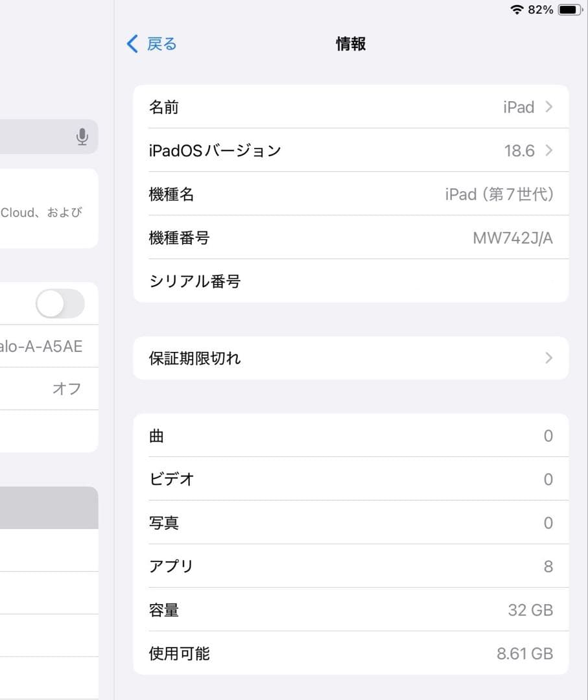Tap the シリアル番号 row
This screenshot has width=588, height=700.
[350, 281]
